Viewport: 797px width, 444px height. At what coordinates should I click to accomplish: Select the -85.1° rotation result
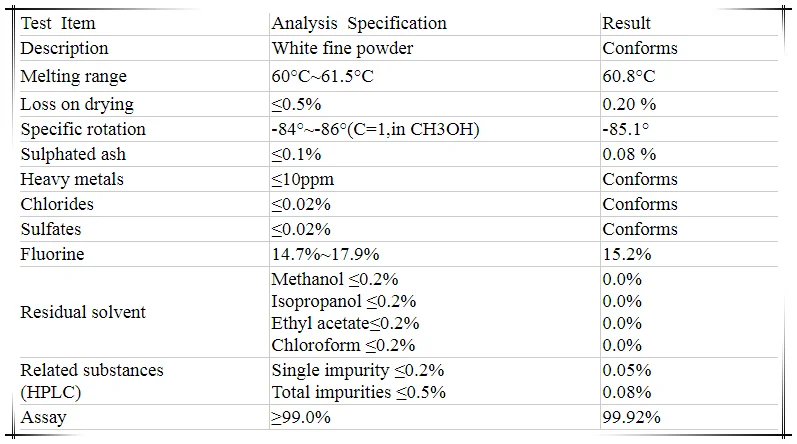pos(626,129)
